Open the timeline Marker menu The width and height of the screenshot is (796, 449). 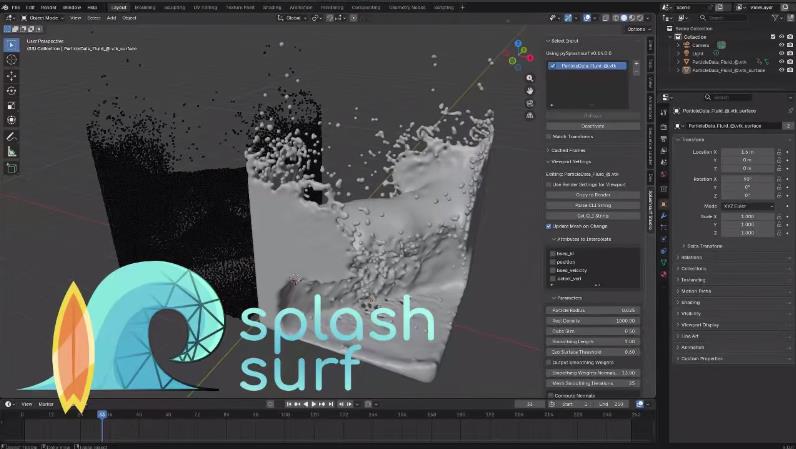[x=46, y=404]
